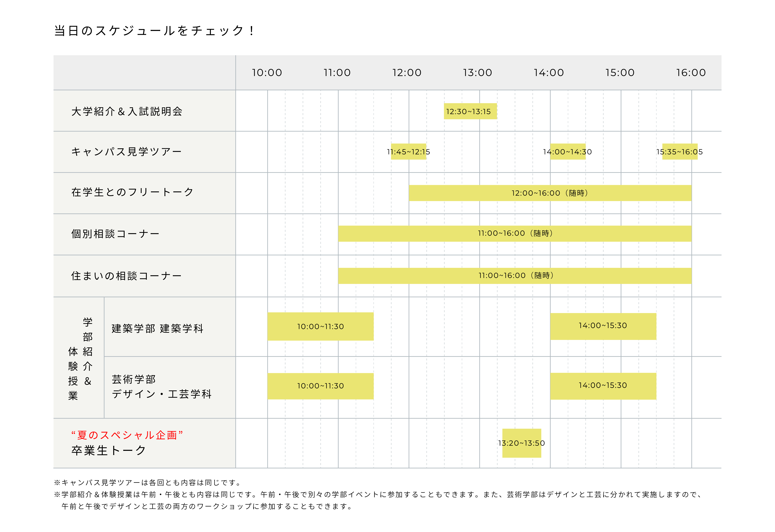Click the row label 芸術学部 デザイン・工芸学科

point(162,387)
